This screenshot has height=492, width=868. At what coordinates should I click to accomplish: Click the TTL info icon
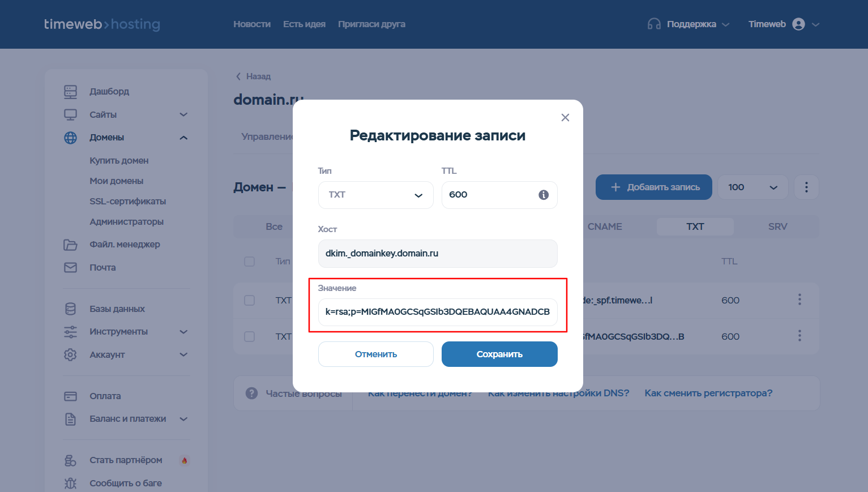544,195
